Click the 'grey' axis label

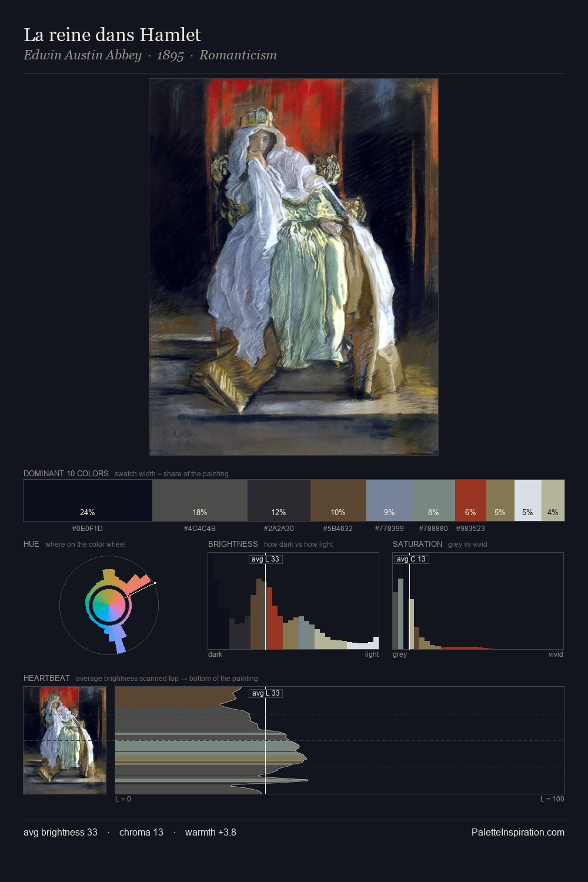click(400, 654)
